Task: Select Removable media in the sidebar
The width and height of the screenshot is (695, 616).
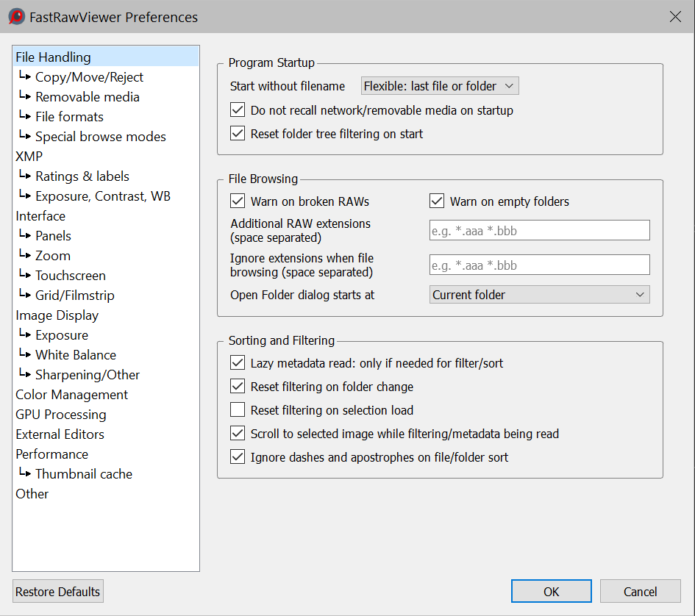Action: tap(87, 97)
